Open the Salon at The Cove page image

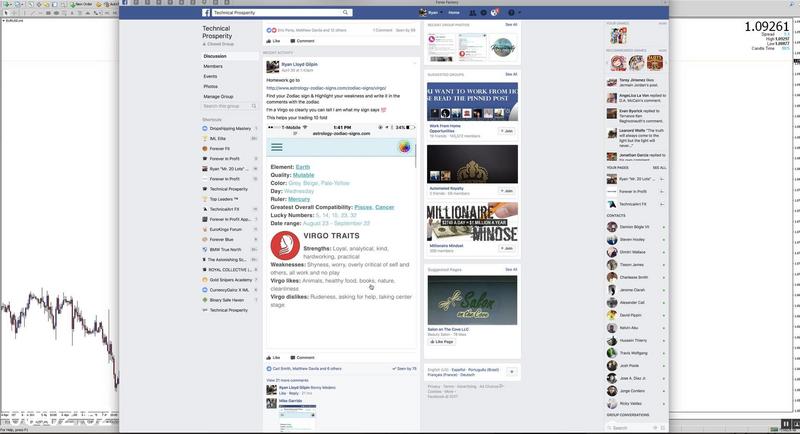tap(472, 300)
